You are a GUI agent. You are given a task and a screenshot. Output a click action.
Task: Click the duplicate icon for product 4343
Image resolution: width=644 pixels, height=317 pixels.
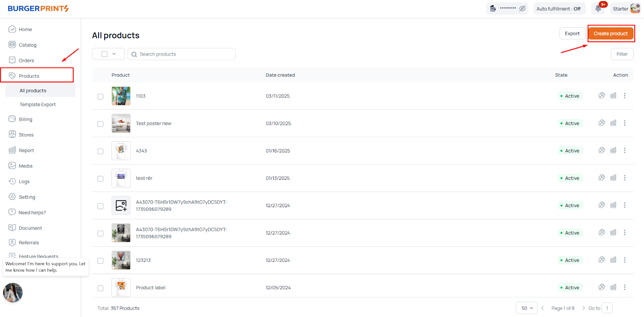pyautogui.click(x=601, y=150)
